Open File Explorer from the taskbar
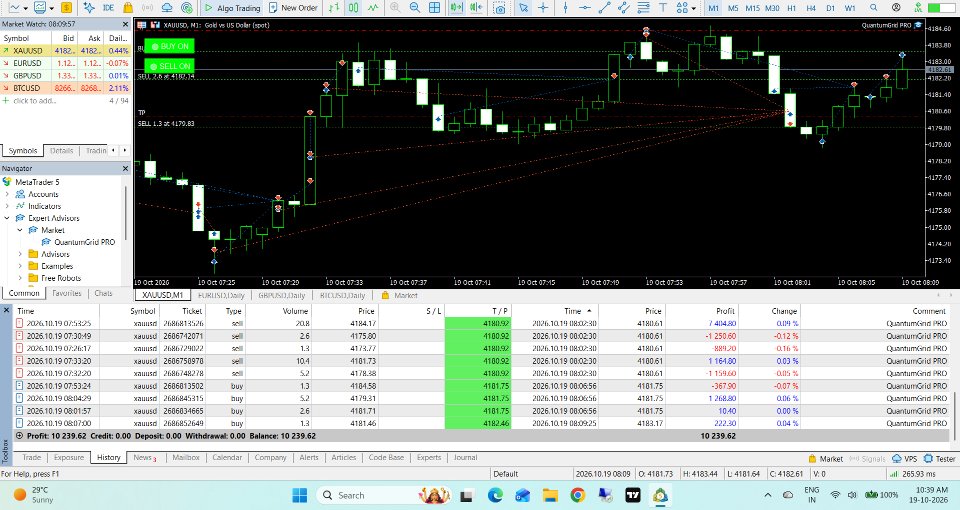Screen dimensions: 960x510 click(x=550, y=495)
